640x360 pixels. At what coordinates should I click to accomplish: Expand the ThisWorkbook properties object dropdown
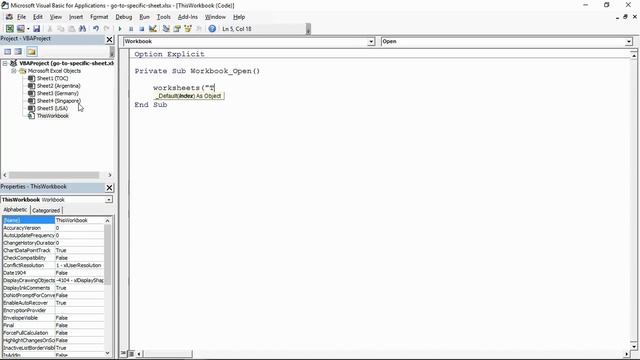tap(109, 200)
